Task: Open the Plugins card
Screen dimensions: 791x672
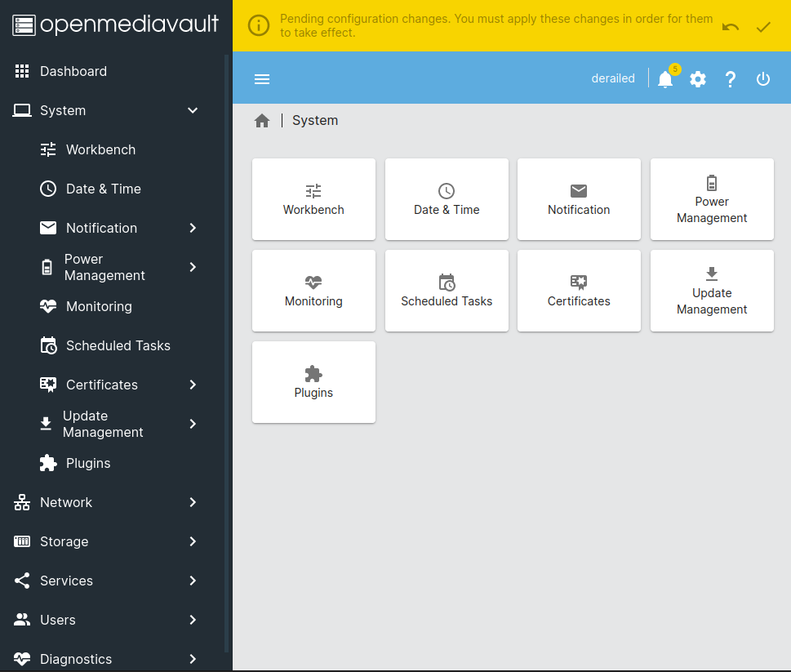Action: (313, 382)
